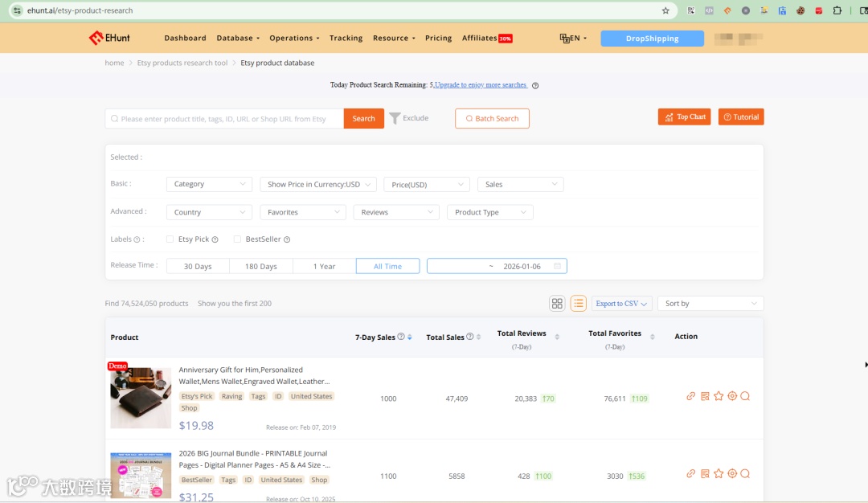868x503 pixels.
Task: Click the info icon beside Total Sales
Action: coord(470,337)
